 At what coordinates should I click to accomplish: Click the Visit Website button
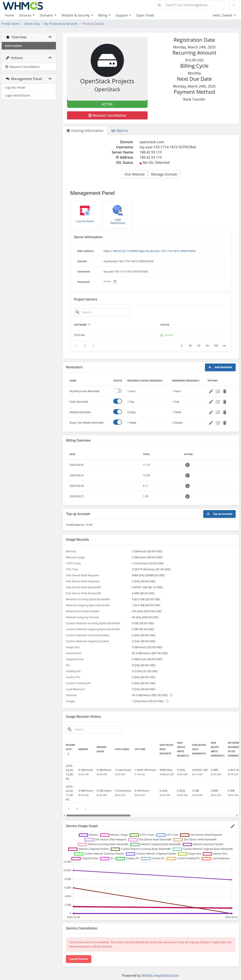click(x=134, y=174)
